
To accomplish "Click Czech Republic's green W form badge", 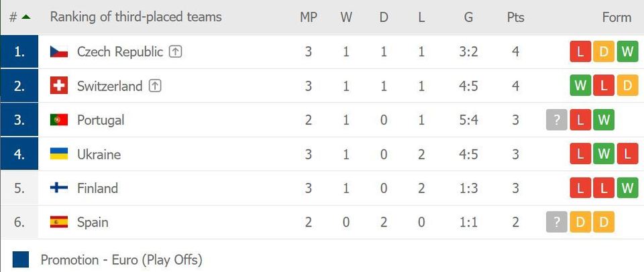I will (627, 52).
